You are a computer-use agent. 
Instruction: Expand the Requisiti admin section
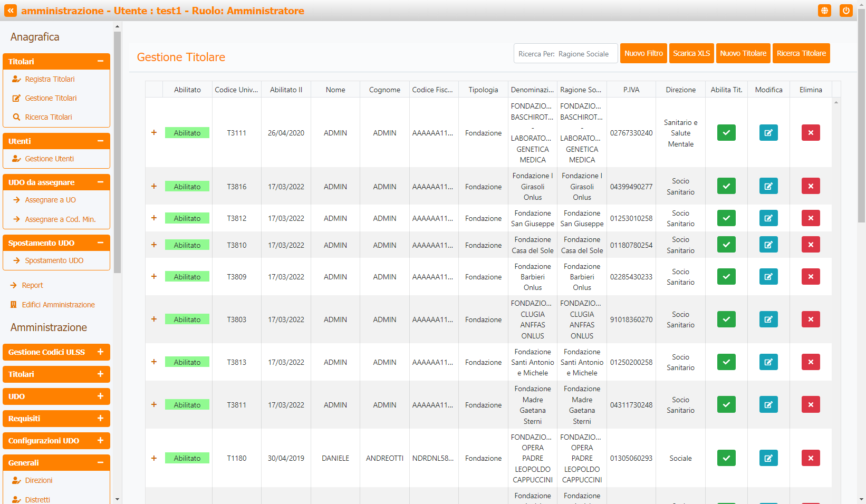tap(56, 419)
